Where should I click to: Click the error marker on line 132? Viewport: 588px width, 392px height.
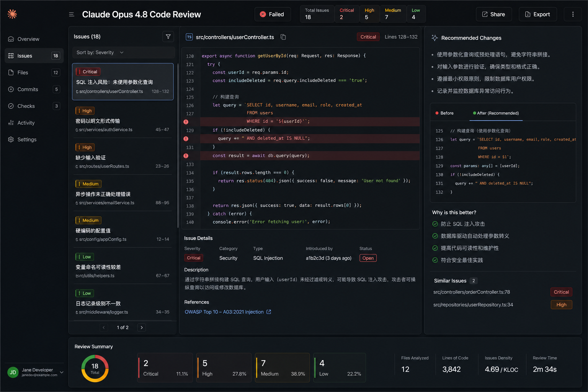[186, 156]
